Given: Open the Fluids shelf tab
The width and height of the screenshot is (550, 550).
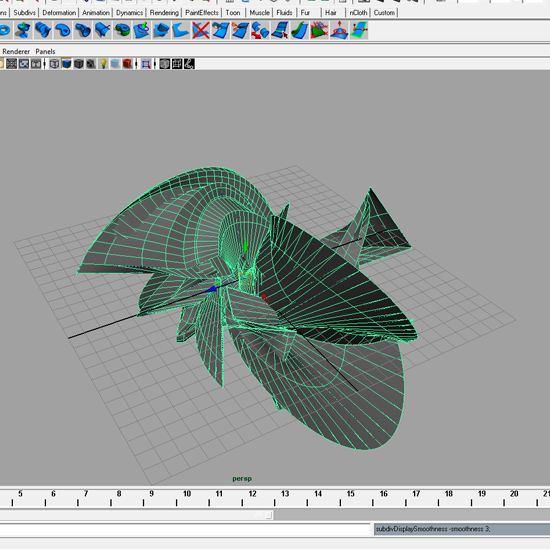Looking at the screenshot, I should tap(284, 13).
